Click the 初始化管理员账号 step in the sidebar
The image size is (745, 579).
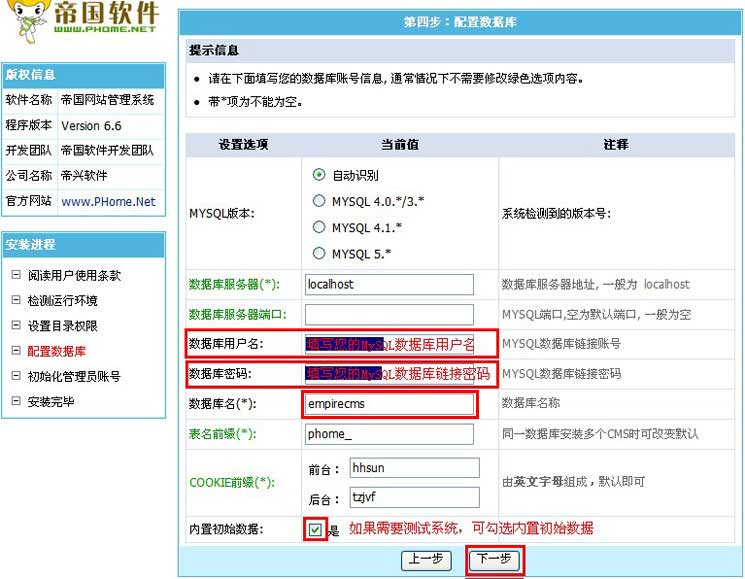[74, 377]
